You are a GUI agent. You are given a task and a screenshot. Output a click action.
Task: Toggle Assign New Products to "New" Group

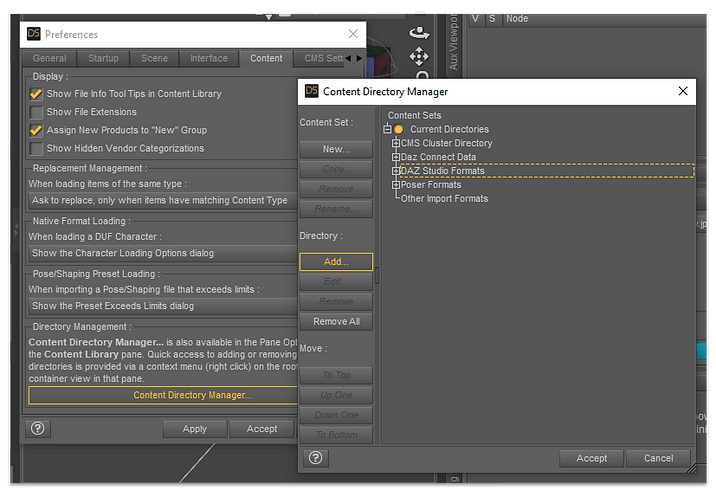click(x=36, y=131)
